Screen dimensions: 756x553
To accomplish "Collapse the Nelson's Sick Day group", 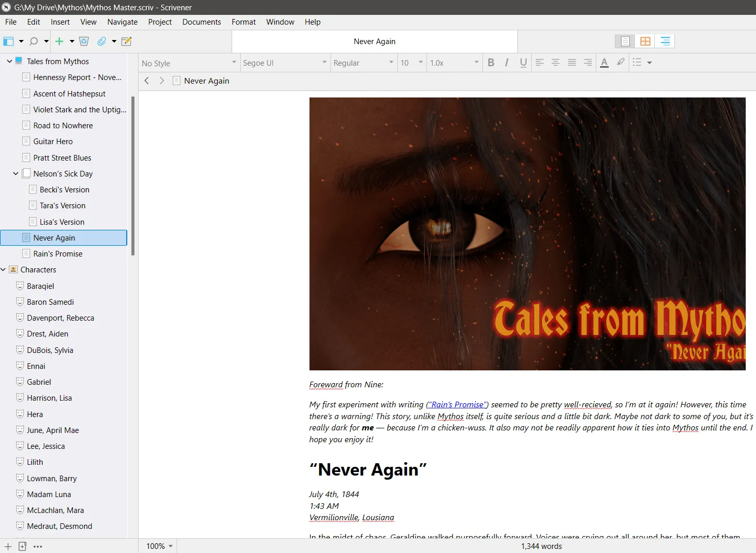I will (16, 173).
